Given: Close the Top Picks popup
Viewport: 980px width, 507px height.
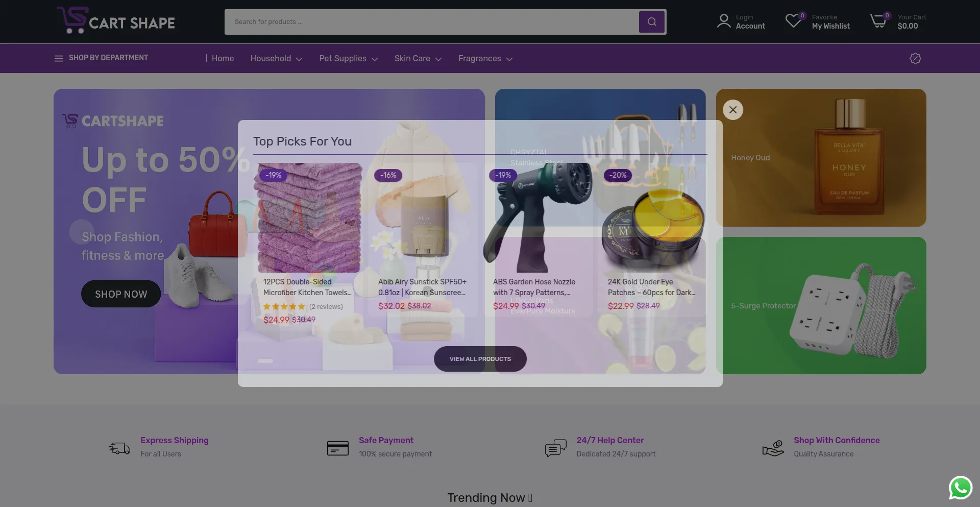Looking at the screenshot, I should click(x=733, y=110).
